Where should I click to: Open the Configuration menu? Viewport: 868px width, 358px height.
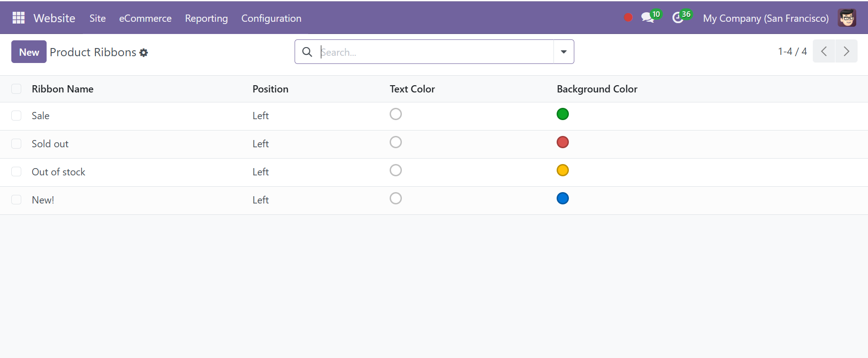pos(271,18)
